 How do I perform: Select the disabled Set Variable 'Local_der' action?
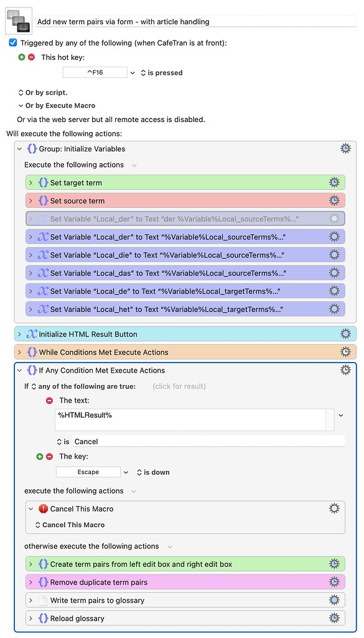(185, 219)
